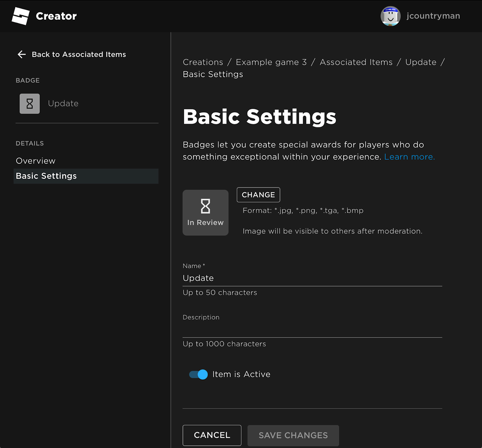Open the Creations breadcrumb link
This screenshot has height=448, width=482.
pyautogui.click(x=202, y=62)
